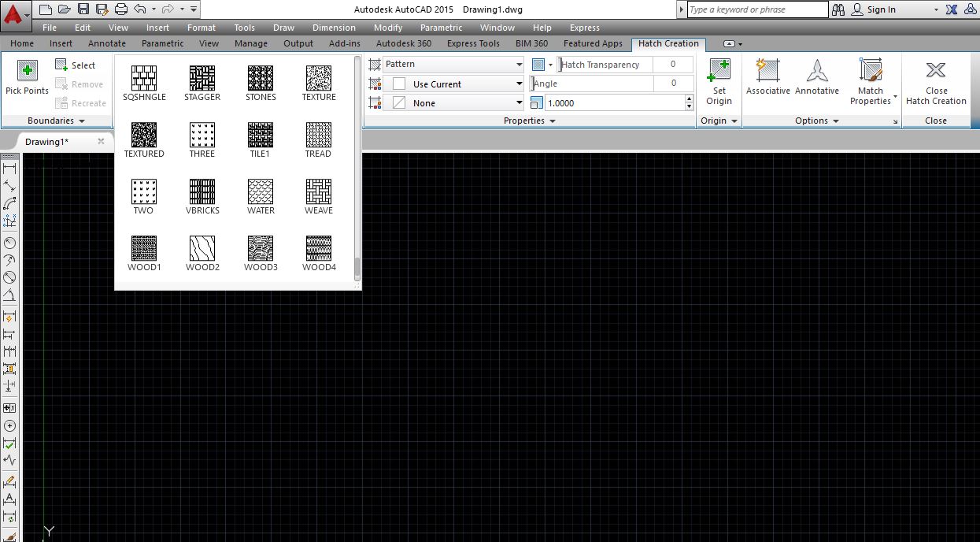The height and width of the screenshot is (542, 980).
Task: Click Close Hatch Creation button
Action: (936, 81)
